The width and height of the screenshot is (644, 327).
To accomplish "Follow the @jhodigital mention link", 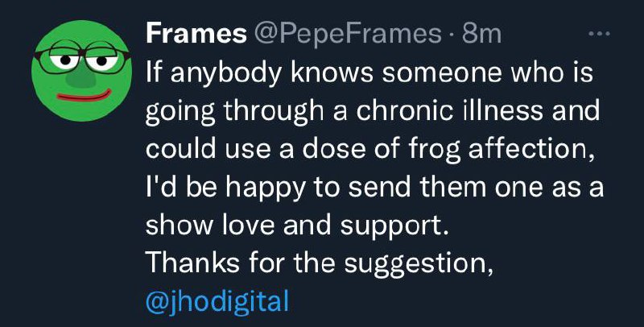I will pos(217,303).
